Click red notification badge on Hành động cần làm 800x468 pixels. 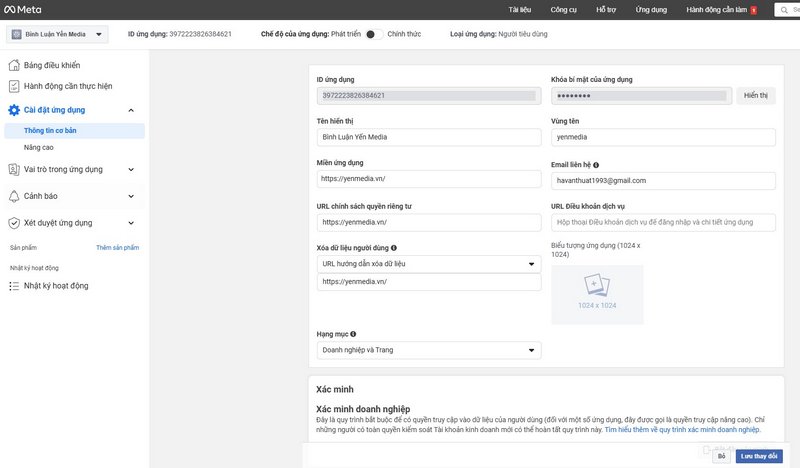click(754, 10)
